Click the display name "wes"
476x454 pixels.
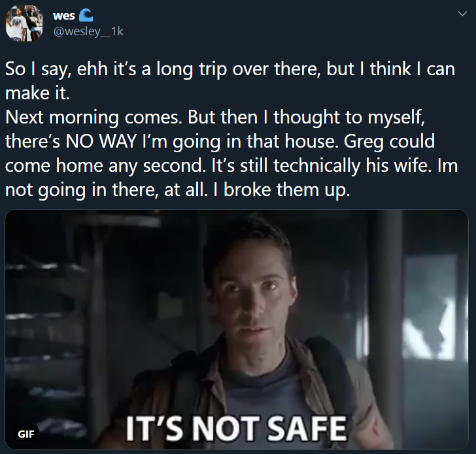point(64,16)
